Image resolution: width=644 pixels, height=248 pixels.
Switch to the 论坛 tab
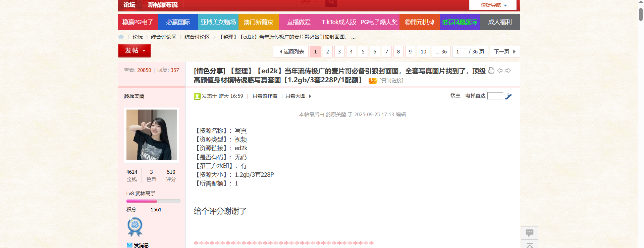(x=129, y=5)
